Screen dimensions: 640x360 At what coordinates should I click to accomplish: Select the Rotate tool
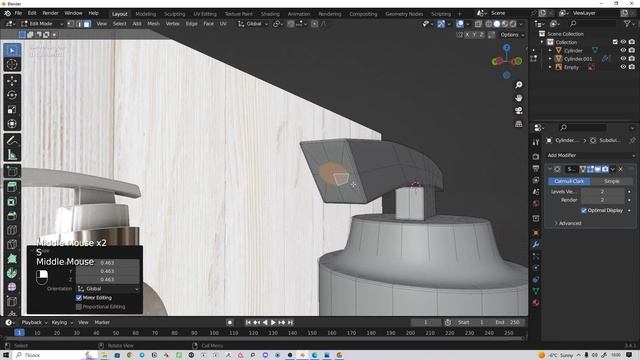click(x=12, y=95)
